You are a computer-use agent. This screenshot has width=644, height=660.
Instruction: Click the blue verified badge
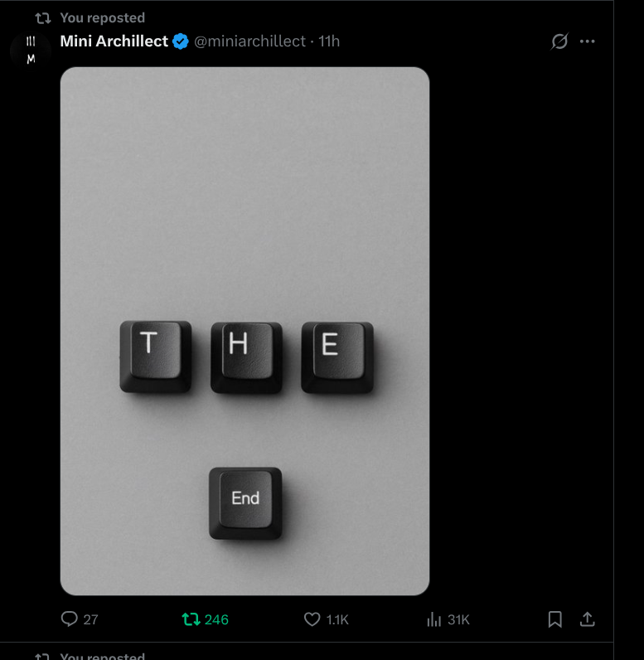pyautogui.click(x=181, y=41)
